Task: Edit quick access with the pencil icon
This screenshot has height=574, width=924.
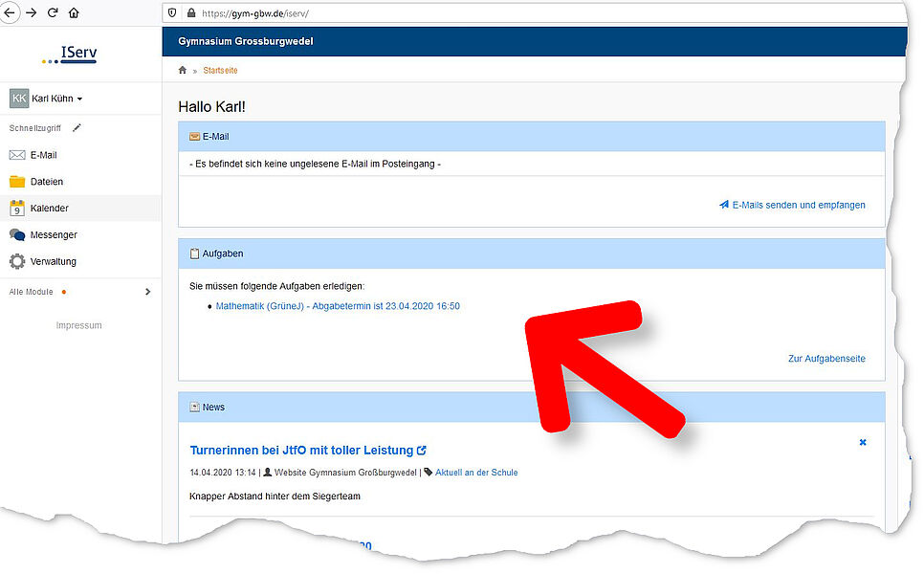Action: (77, 127)
